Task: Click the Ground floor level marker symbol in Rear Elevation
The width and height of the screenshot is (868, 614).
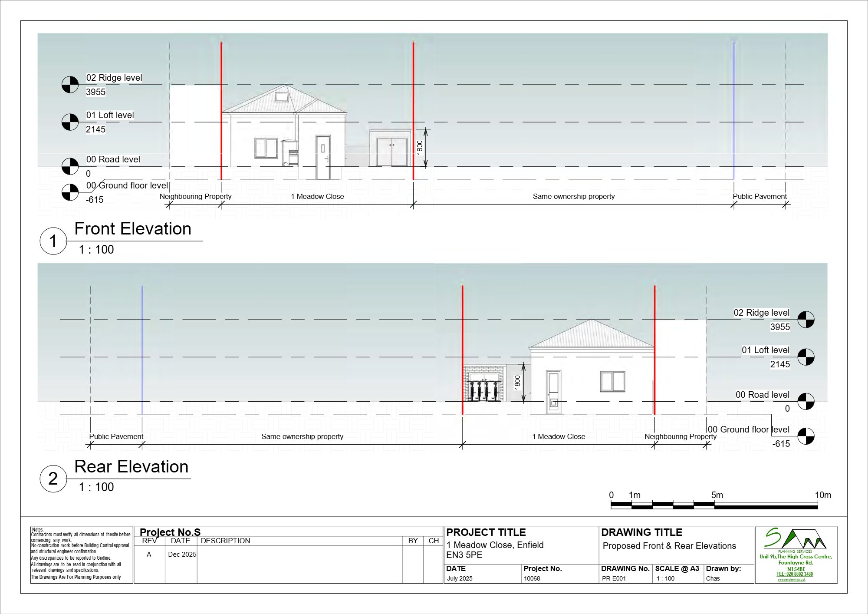Action: pyautogui.click(x=806, y=436)
